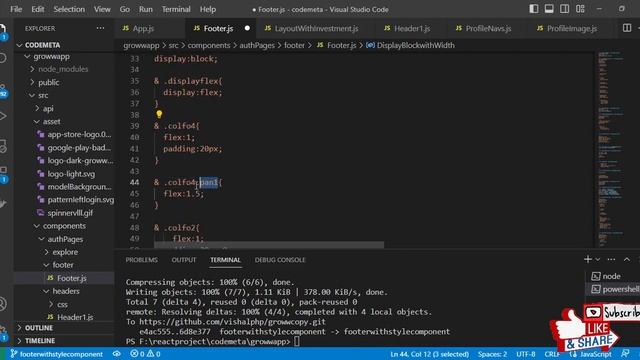Open google-play-bad... file
Image resolution: width=640 pixels, height=360 pixels.
click(x=64, y=147)
